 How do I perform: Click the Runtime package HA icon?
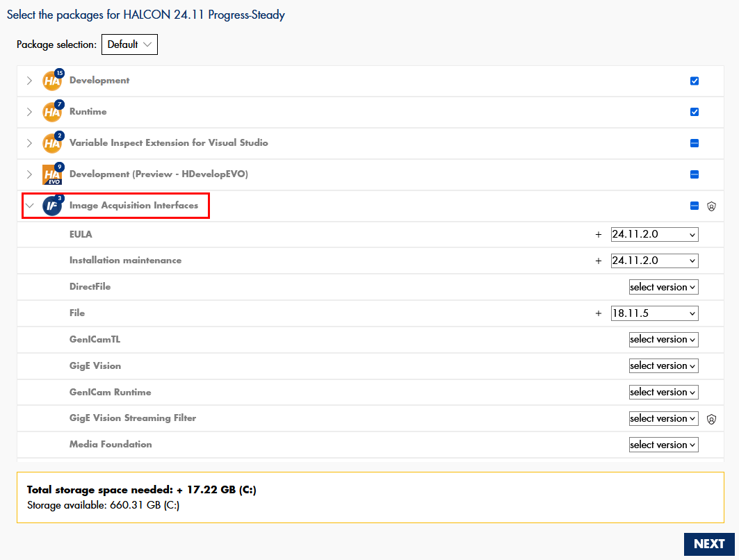pos(52,112)
